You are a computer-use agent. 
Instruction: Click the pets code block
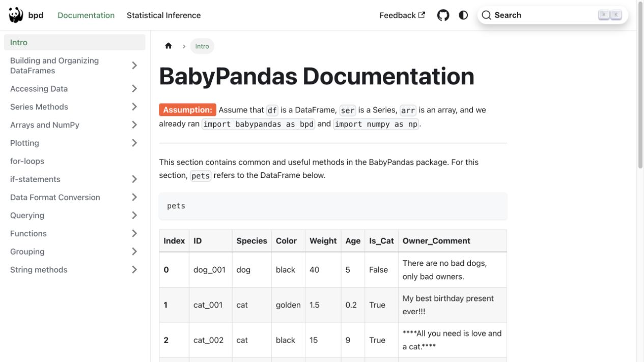pos(333,206)
